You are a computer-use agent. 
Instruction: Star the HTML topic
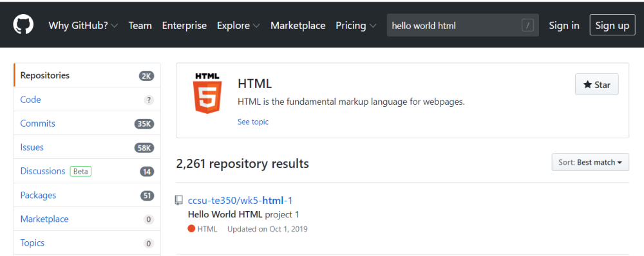coord(597,85)
